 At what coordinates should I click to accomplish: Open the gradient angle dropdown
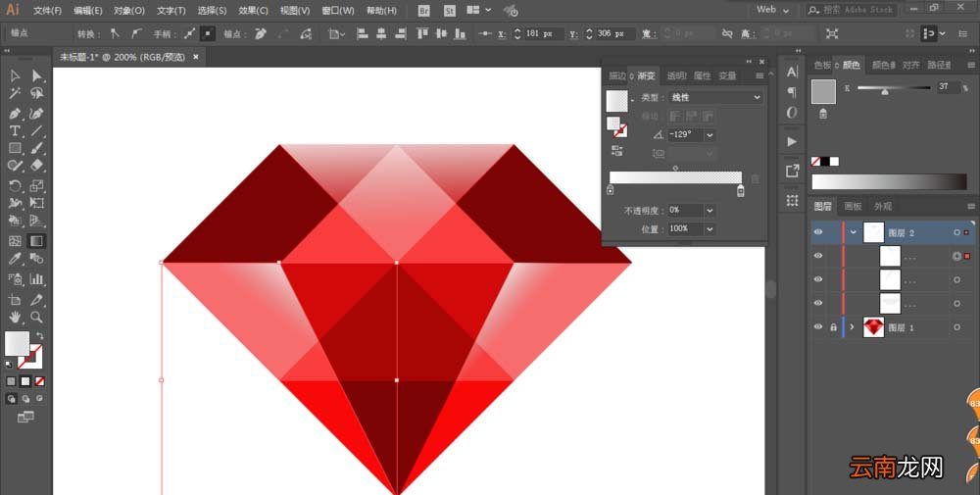pos(710,135)
